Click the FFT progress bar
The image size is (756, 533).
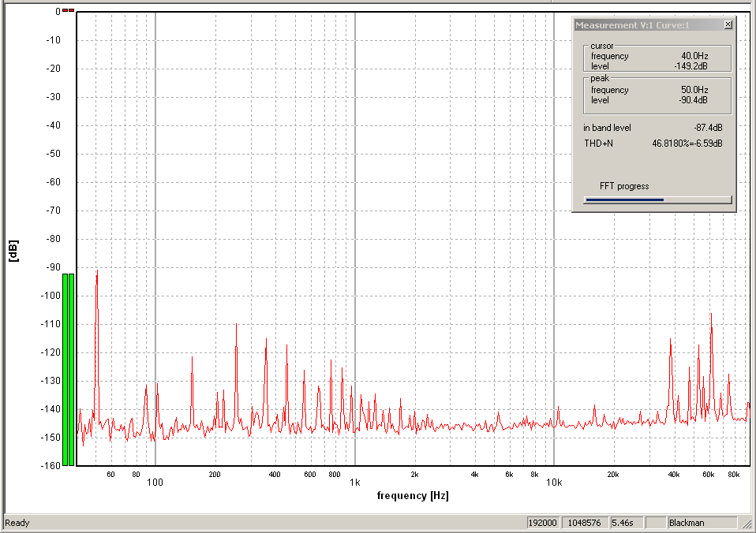point(657,199)
